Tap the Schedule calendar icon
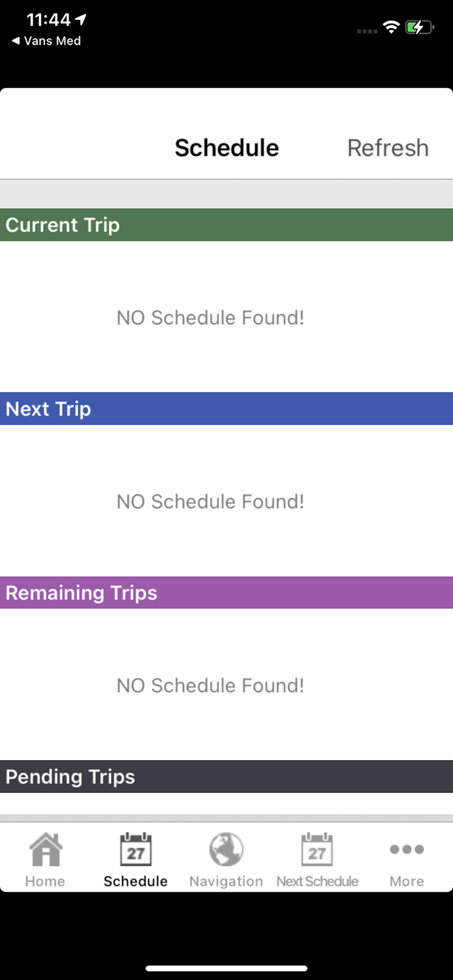The width and height of the screenshot is (453, 980). [136, 849]
